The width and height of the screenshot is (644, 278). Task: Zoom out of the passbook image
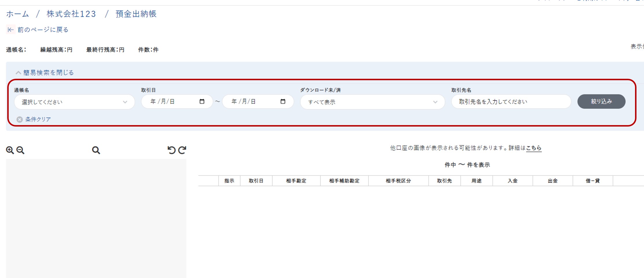[21, 150]
